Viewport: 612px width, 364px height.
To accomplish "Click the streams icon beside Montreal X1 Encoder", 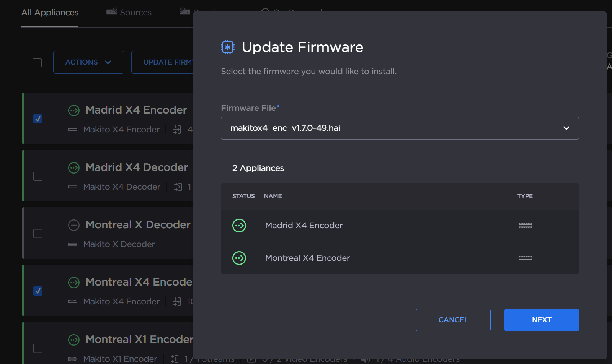I will click(x=174, y=358).
